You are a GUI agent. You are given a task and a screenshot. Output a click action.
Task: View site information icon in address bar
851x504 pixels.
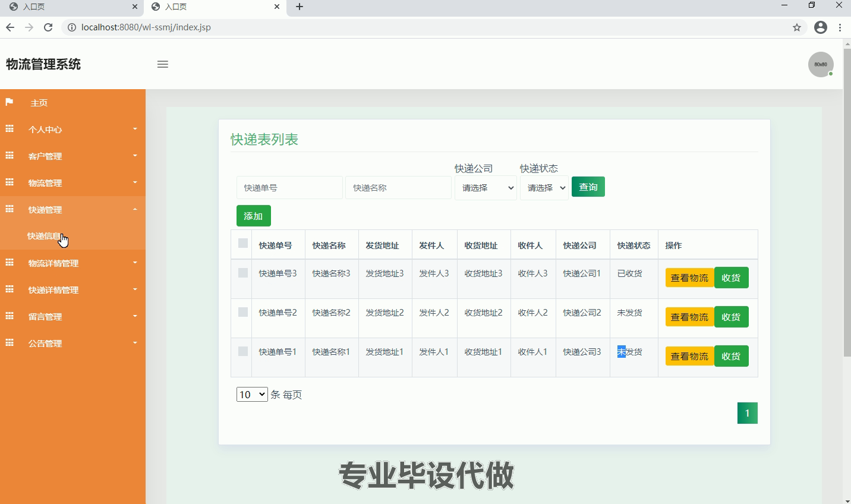tap(72, 27)
